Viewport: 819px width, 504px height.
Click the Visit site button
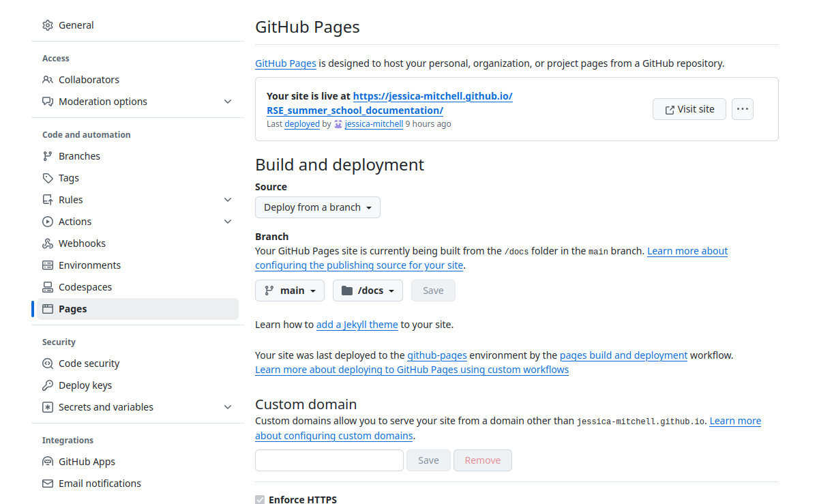coord(689,109)
